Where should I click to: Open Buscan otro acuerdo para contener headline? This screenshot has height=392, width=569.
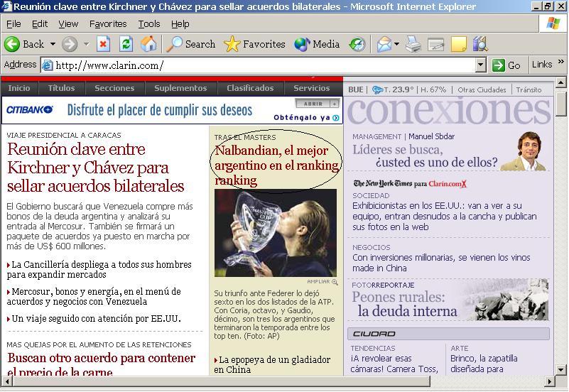(x=102, y=364)
